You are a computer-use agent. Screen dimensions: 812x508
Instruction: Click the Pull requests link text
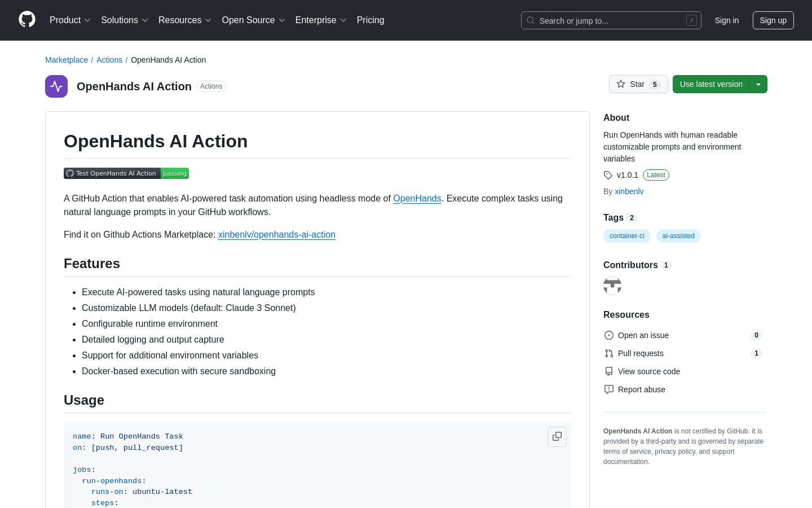641,353
